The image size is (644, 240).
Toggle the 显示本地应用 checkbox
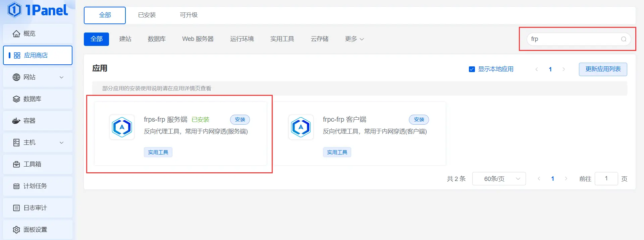point(472,69)
